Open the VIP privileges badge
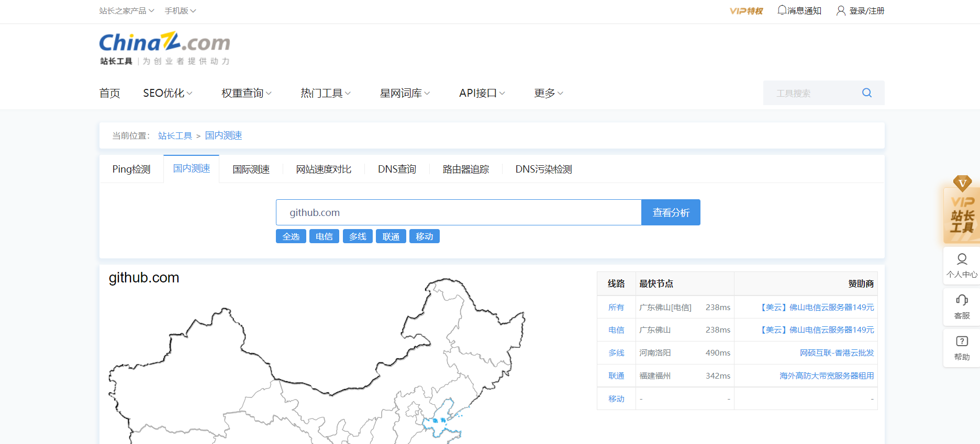980x444 pixels. pos(746,11)
